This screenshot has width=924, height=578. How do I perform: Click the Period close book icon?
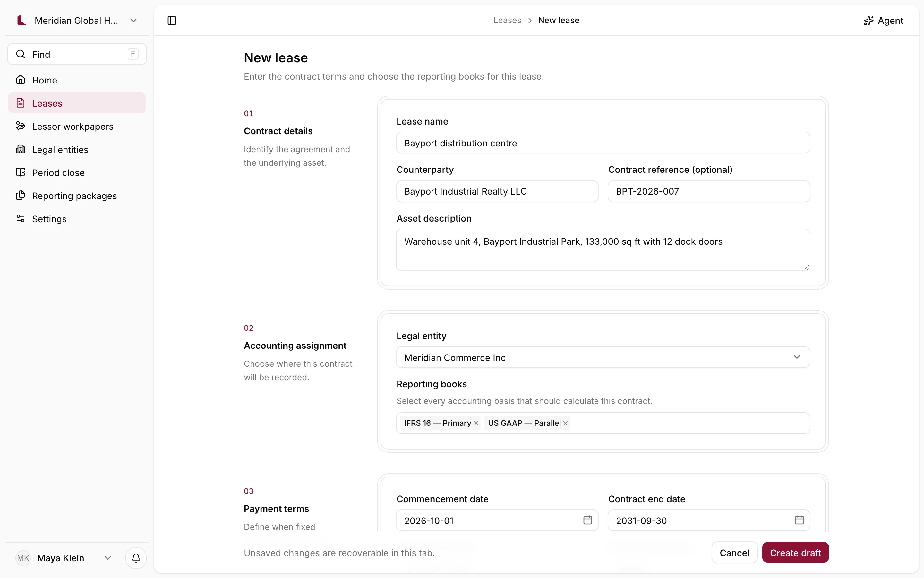click(21, 172)
